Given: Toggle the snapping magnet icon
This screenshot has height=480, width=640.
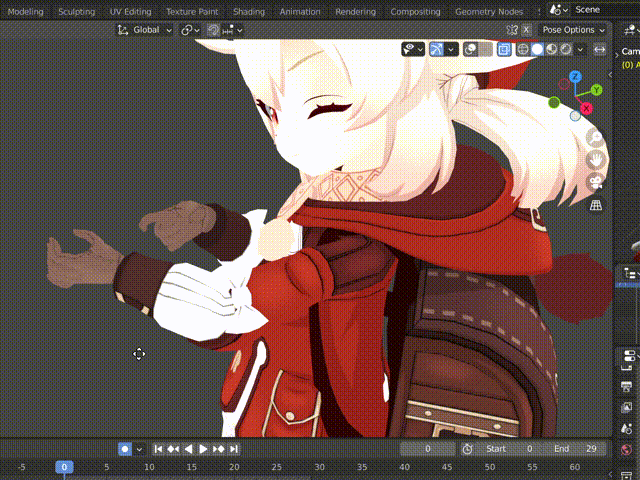Looking at the screenshot, I should 213,30.
